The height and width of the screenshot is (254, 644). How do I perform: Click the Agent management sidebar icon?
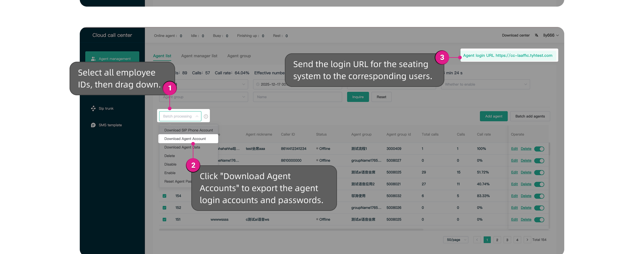click(93, 59)
